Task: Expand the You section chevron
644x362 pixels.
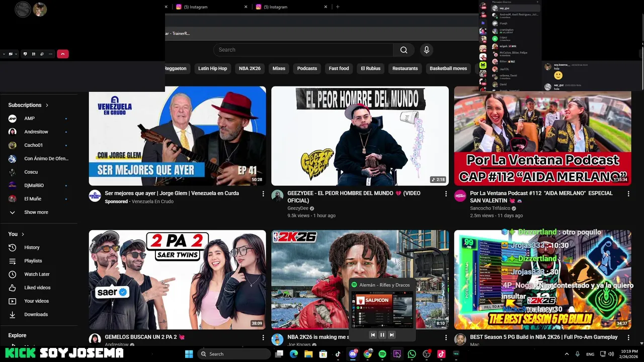Action: tap(23, 234)
